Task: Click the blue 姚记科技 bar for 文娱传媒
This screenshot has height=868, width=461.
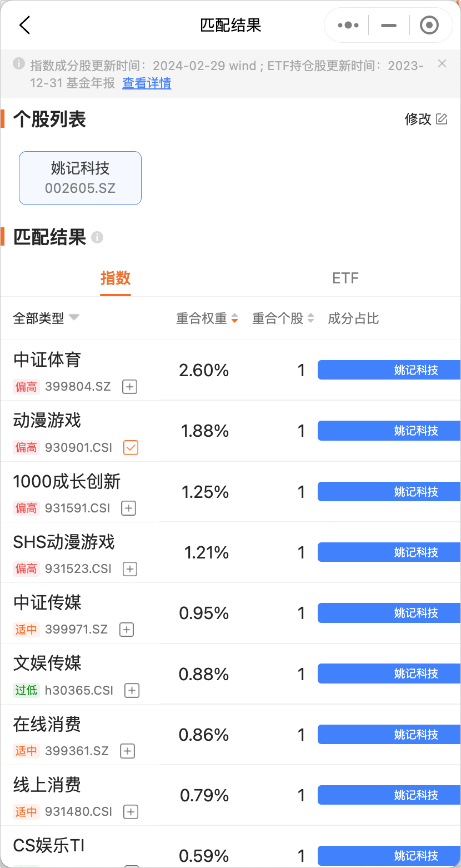Action: (x=389, y=674)
